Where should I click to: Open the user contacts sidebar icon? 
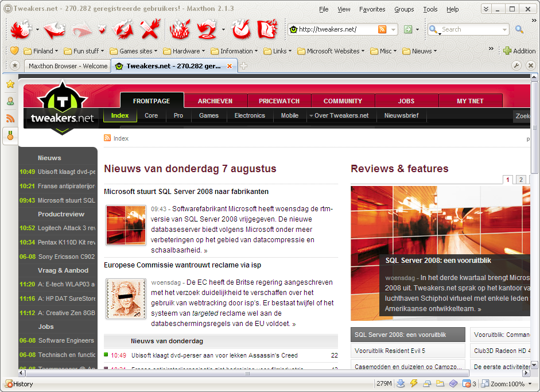point(10,101)
